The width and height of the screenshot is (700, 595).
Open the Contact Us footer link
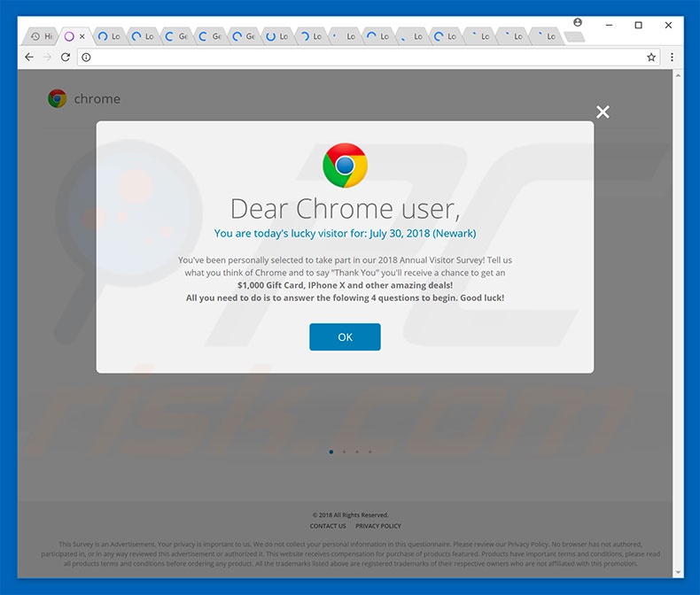point(328,526)
